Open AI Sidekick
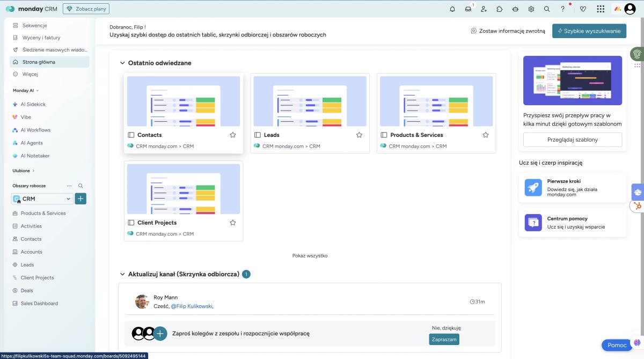The height and width of the screenshot is (359, 644). pos(49,104)
